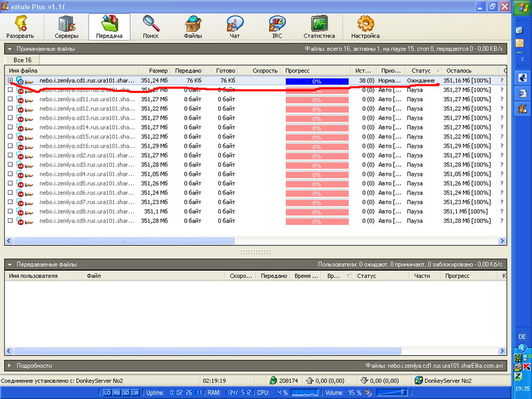Toggle the box beside nebo.i.zemlya.cd10 row
This screenshot has height=399, width=532.
[x=10, y=90]
